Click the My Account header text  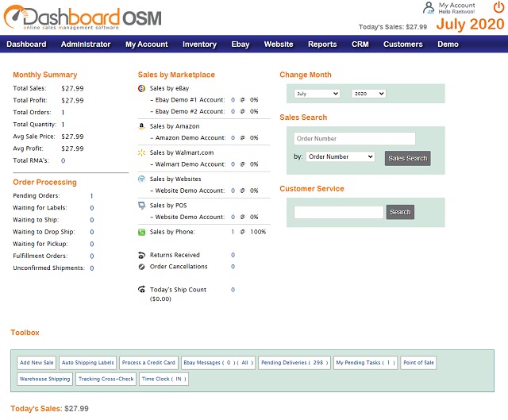456,6
